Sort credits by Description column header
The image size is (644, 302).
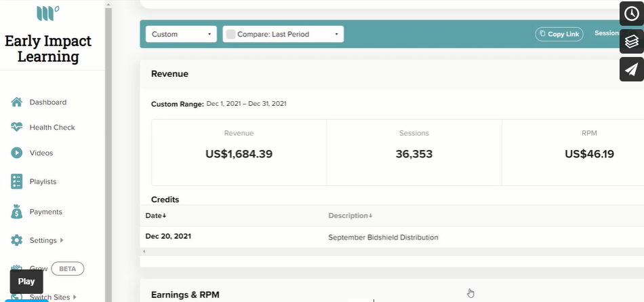click(350, 216)
